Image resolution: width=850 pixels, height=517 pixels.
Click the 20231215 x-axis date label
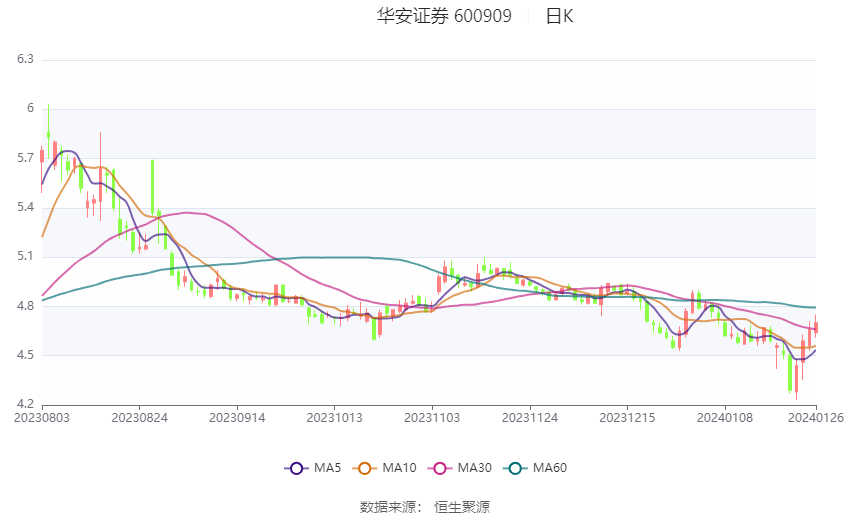click(627, 418)
